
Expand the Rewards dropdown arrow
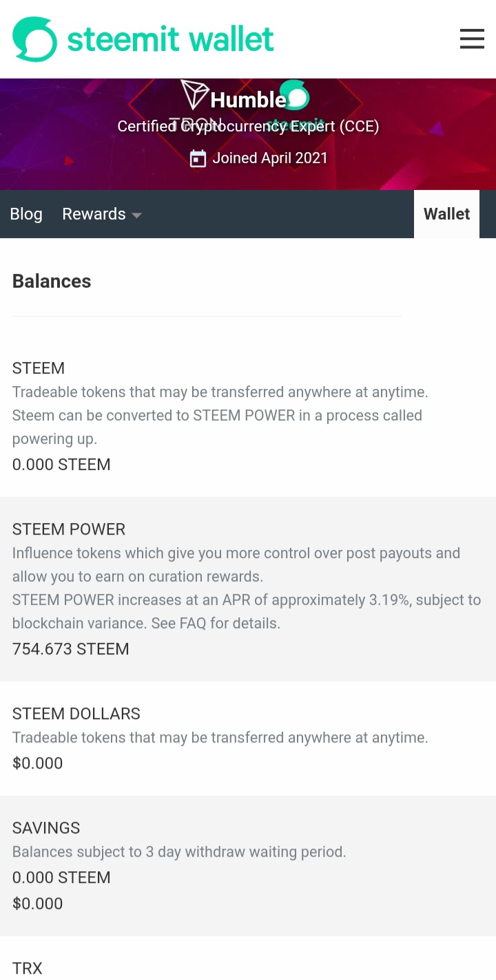coord(136,215)
